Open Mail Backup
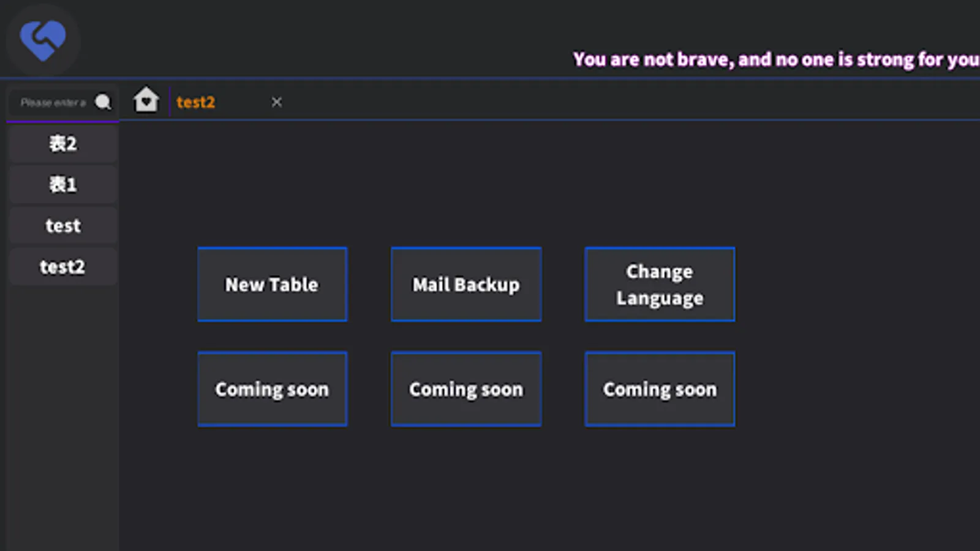 (466, 284)
